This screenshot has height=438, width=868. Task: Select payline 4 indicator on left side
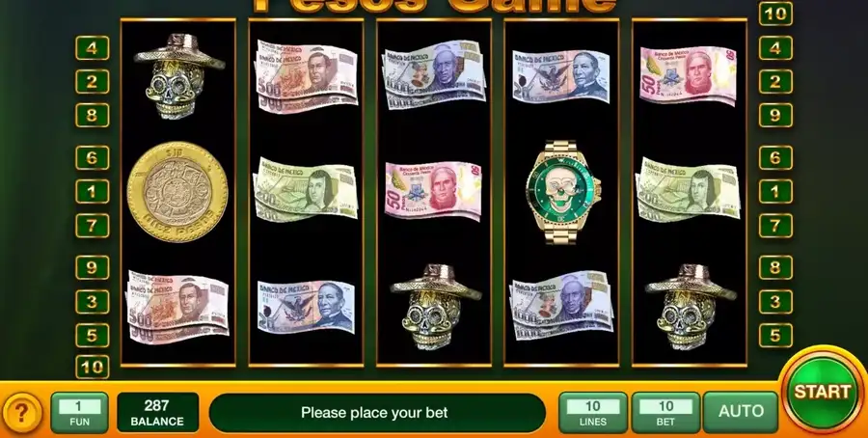point(92,48)
